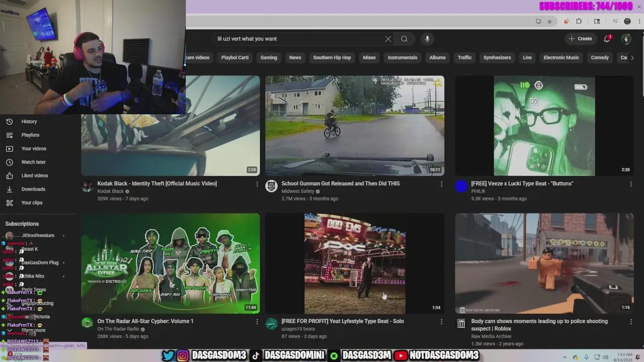This screenshot has width=644, height=362.
Task: Toggle the bookmark star for this page
Action: (x=549, y=21)
